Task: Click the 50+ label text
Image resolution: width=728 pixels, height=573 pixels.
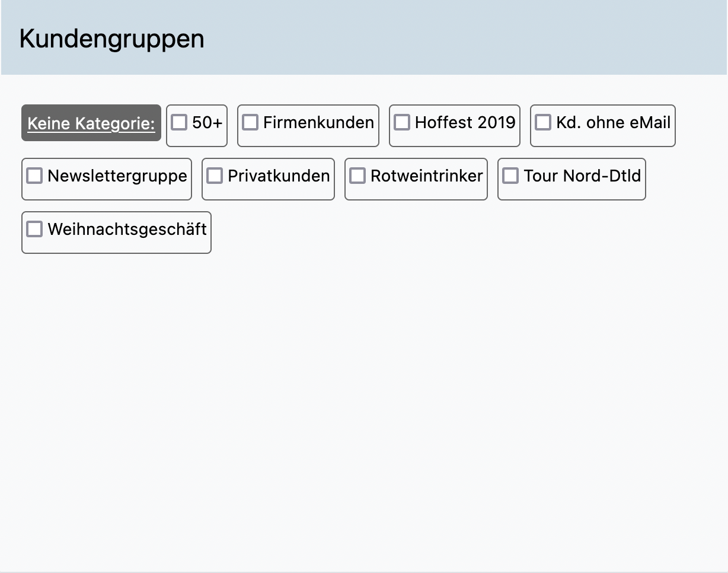Action: point(207,123)
